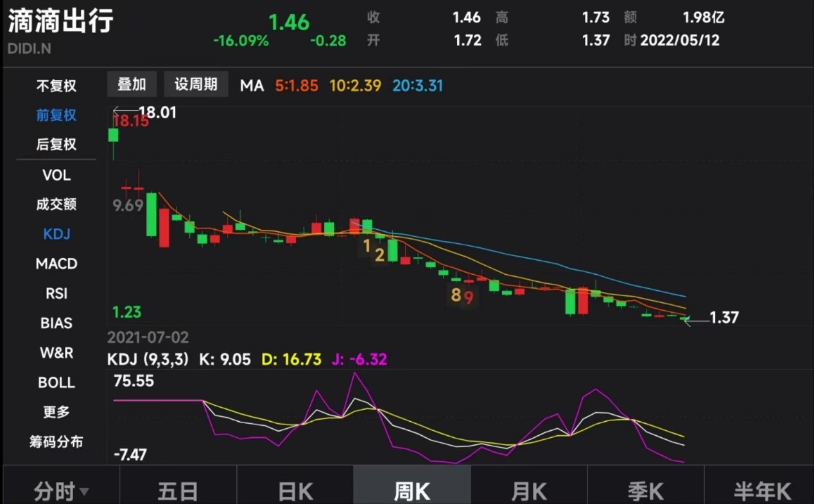Select 不复权 price adjustment mode
This screenshot has height=504, width=814.
(x=56, y=85)
